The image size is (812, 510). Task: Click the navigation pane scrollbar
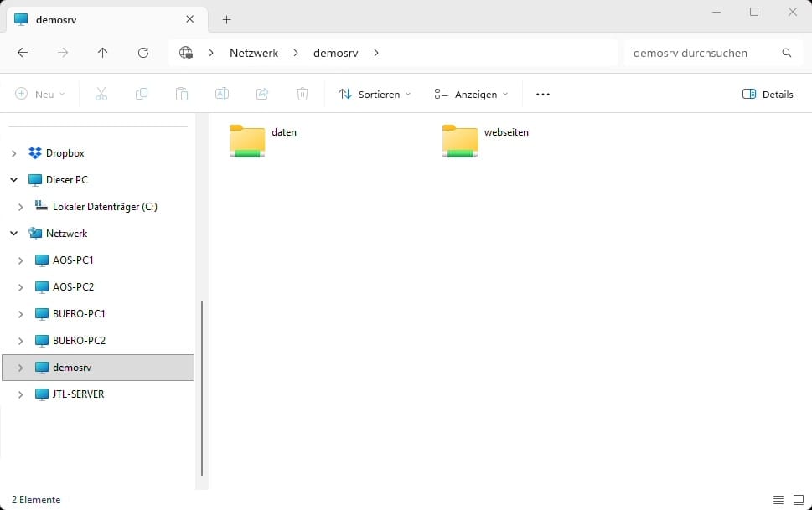tap(201, 389)
